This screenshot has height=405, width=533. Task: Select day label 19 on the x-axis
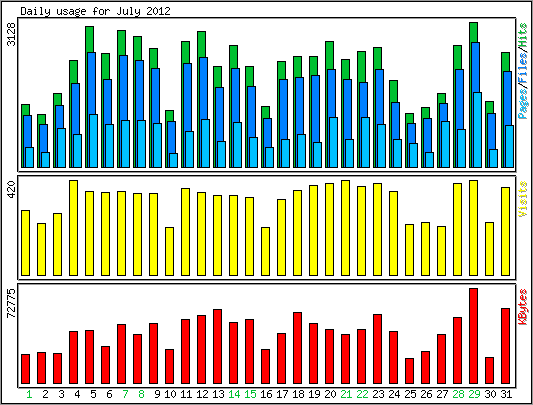(x=314, y=394)
